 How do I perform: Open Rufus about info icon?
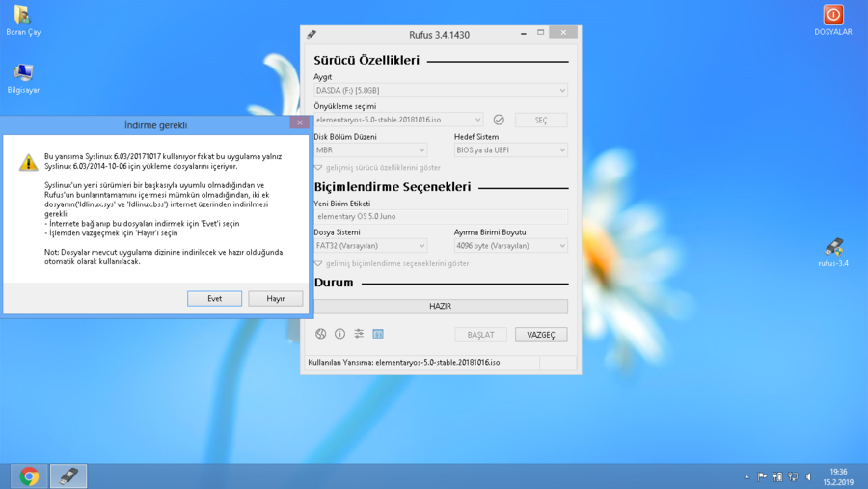click(x=339, y=334)
